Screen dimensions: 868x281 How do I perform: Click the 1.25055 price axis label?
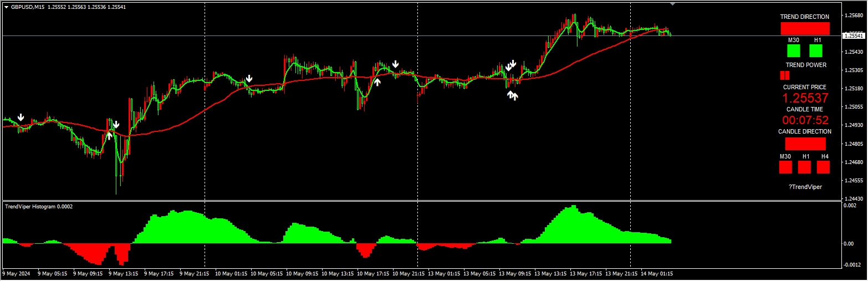click(855, 107)
